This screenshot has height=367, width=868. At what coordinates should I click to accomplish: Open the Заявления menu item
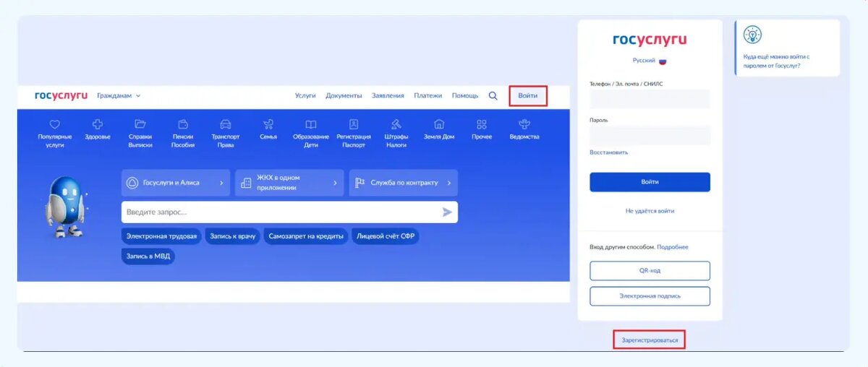(388, 95)
